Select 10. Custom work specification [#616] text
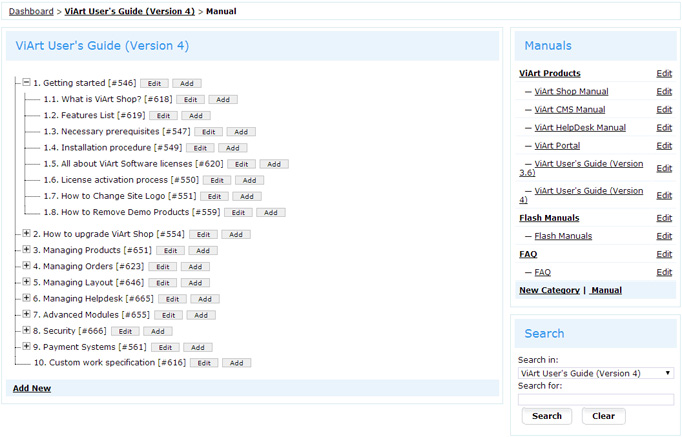The image size is (682, 437). [110, 362]
